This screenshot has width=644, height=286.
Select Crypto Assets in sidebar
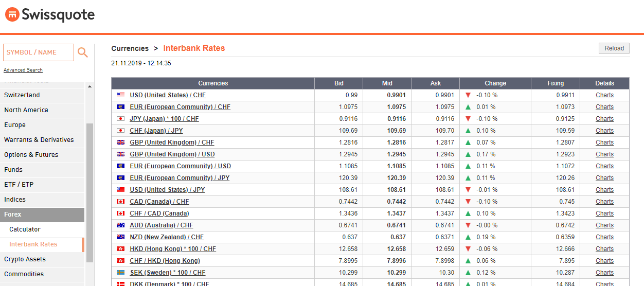[25, 259]
